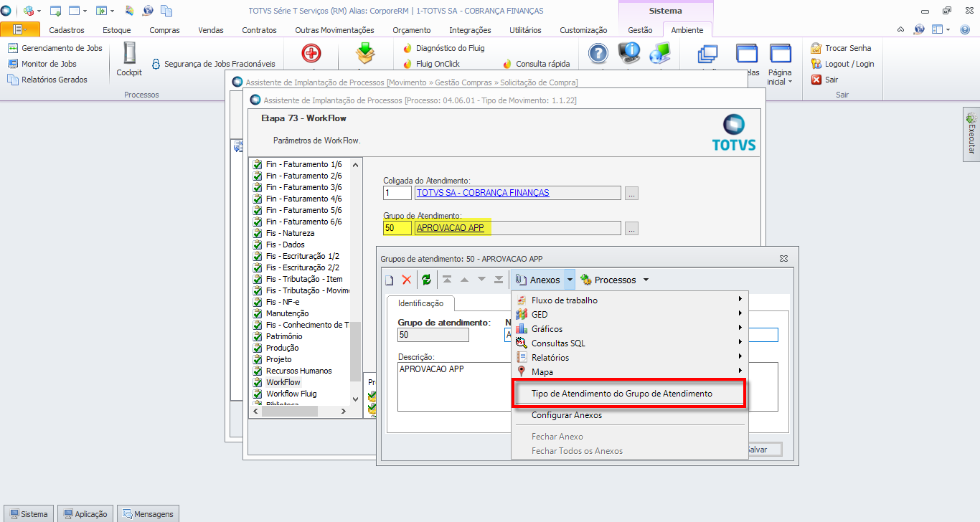Open Fluig OnClick
980x522 pixels.
(431, 64)
